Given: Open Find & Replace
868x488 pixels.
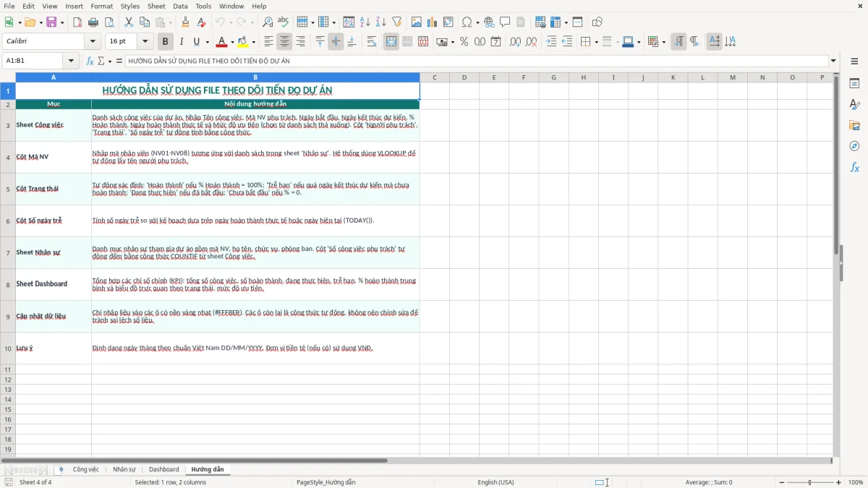Looking at the screenshot, I should [x=268, y=22].
